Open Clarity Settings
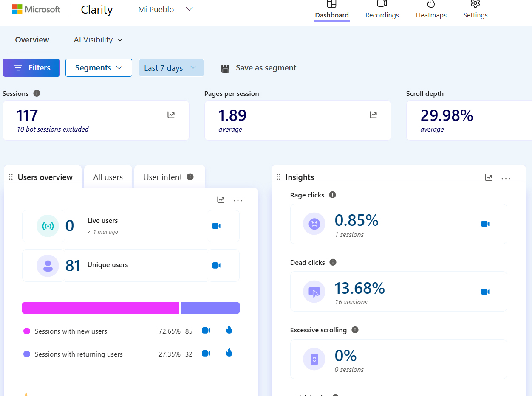 (x=475, y=10)
